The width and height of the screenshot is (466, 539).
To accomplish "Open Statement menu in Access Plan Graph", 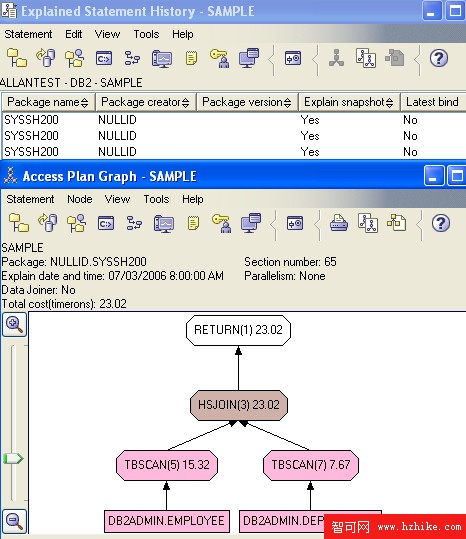I will 30,199.
